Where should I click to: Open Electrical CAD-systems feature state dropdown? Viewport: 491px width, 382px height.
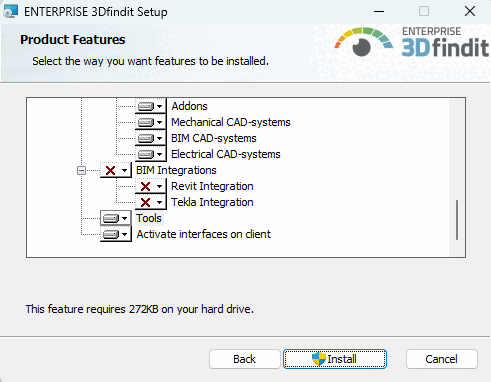(x=150, y=154)
